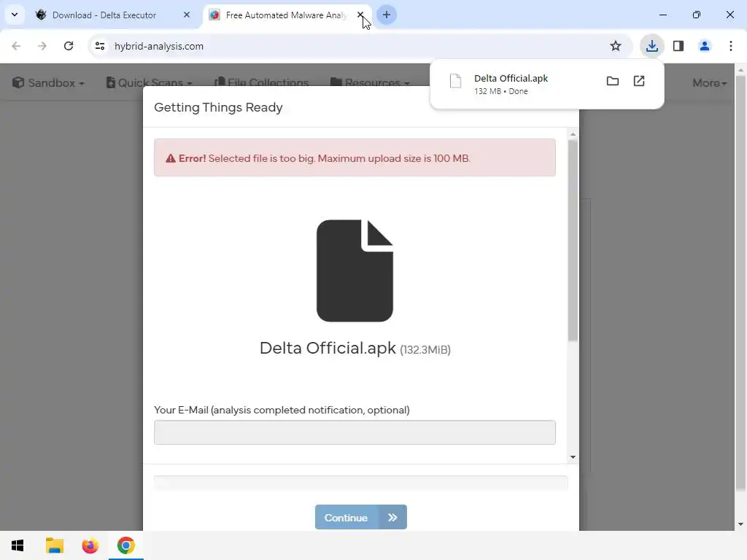This screenshot has width=747, height=560.
Task: Select Free Automated Malware Analysis tab
Action: tap(286, 15)
